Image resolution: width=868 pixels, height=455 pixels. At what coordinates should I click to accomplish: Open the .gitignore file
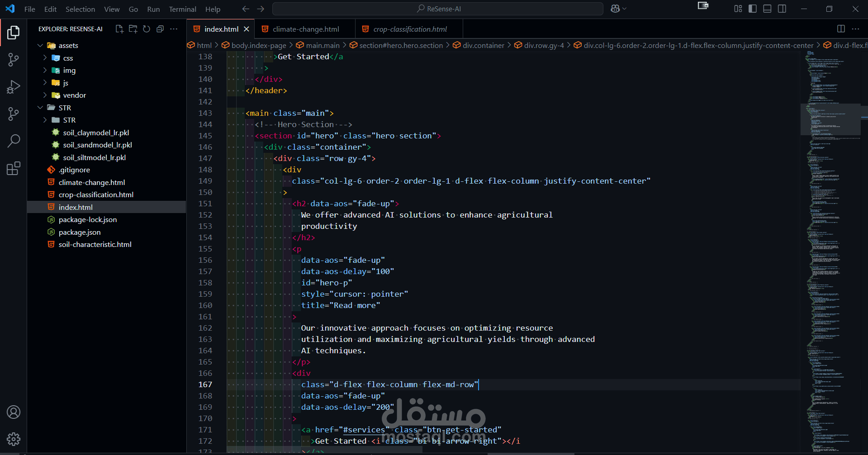[74, 170]
